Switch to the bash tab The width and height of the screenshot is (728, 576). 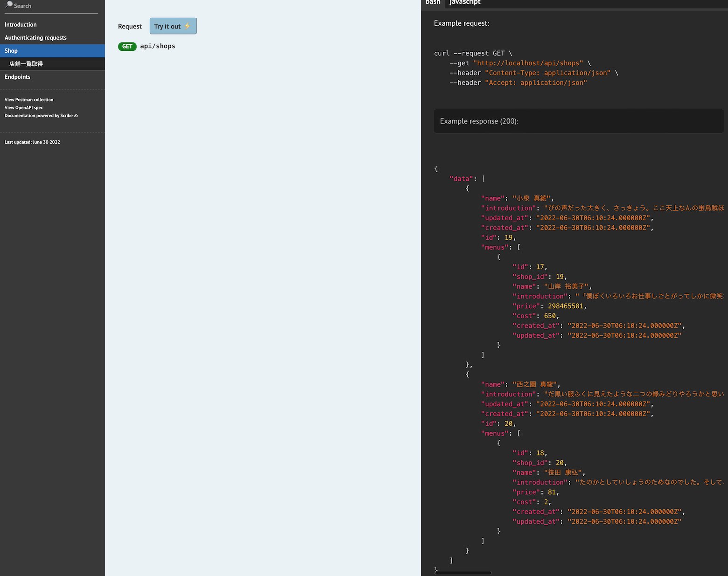(x=433, y=3)
